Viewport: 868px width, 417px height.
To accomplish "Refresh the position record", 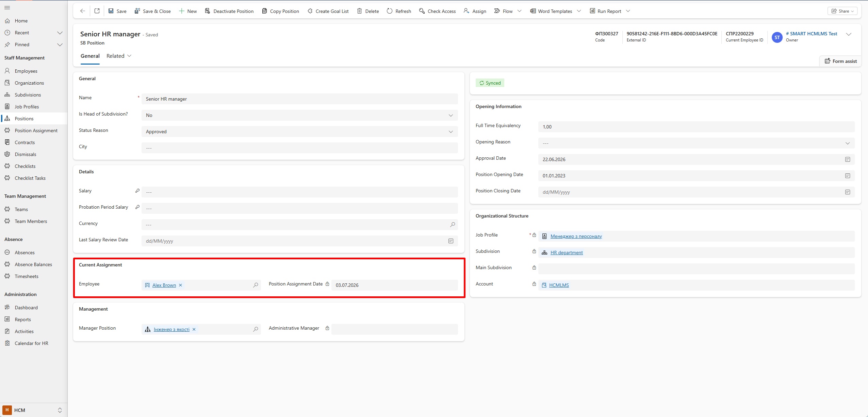I will (399, 11).
